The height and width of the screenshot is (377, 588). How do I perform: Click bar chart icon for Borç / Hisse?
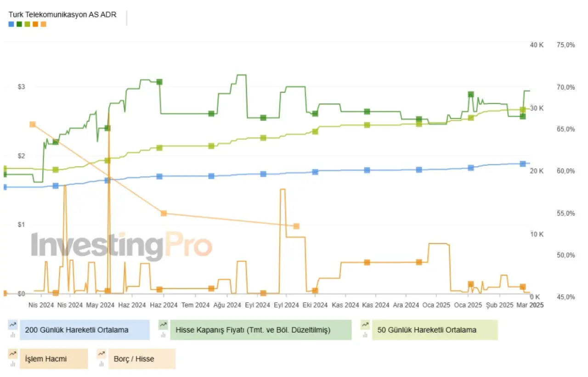101,364
